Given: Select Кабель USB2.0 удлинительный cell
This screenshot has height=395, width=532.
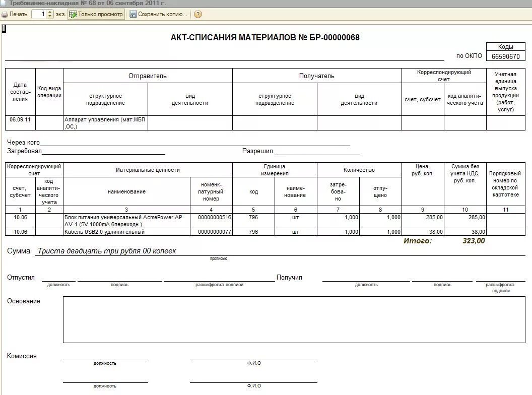Looking at the screenshot, I should point(126,232).
